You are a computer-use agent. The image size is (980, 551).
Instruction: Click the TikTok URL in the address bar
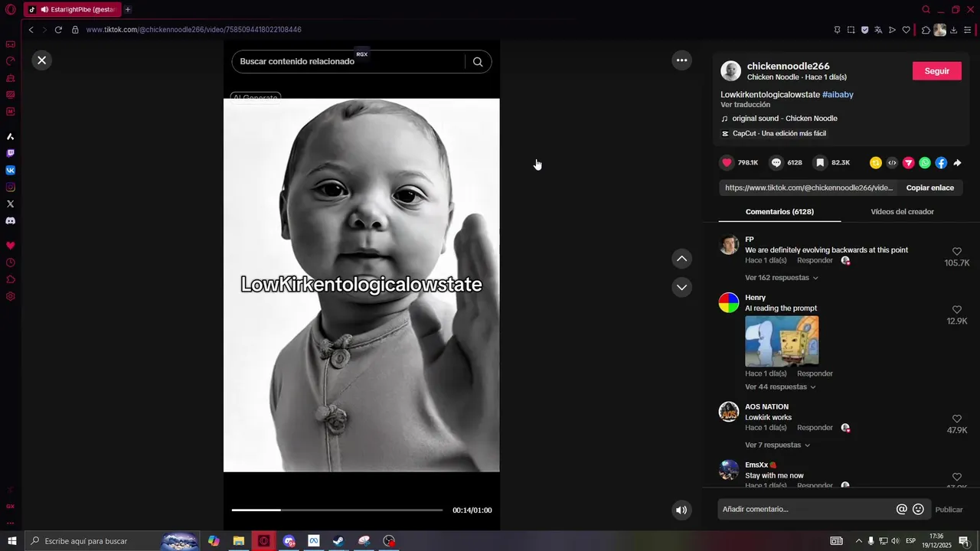(194, 30)
